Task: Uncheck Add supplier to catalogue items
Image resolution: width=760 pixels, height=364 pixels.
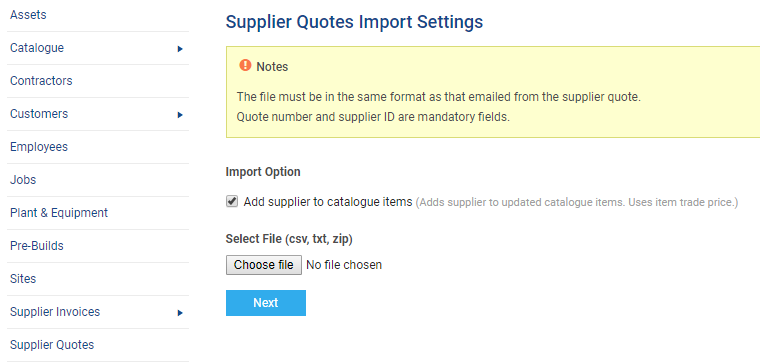Action: tap(232, 201)
